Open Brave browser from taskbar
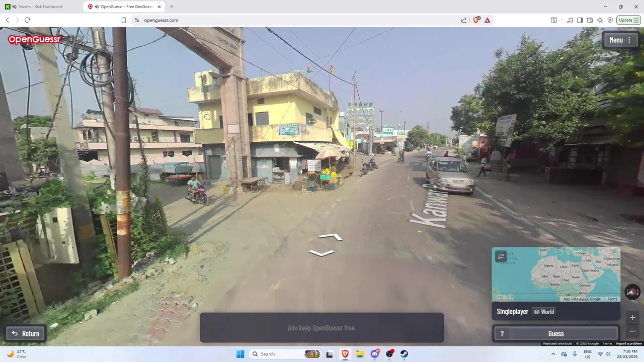This screenshot has width=644, height=362. tap(345, 354)
